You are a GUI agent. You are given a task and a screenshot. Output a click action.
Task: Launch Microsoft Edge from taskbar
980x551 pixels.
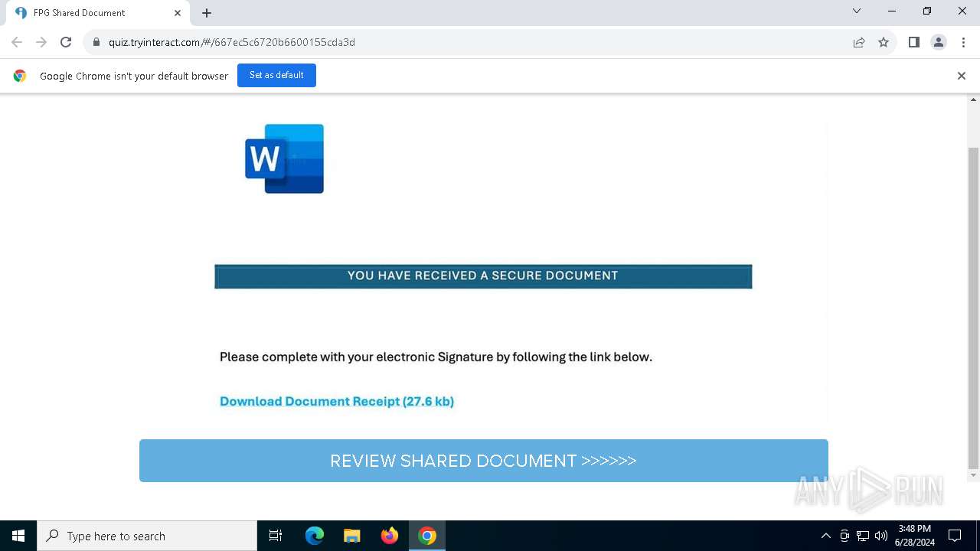tap(315, 536)
